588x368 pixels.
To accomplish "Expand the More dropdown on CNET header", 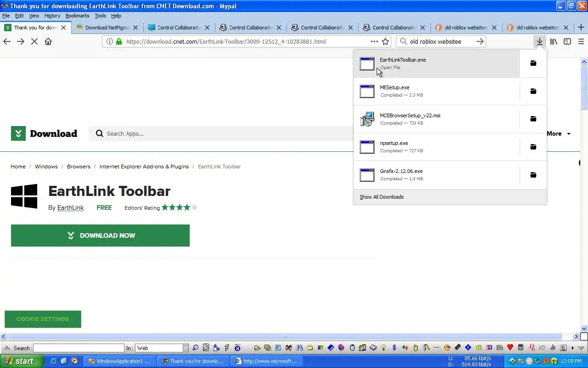I will 559,133.
